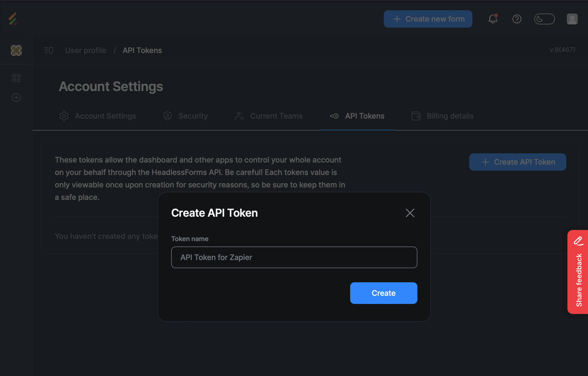Click the user avatar profile icon
Image resolution: width=588 pixels, height=376 pixels.
573,19
